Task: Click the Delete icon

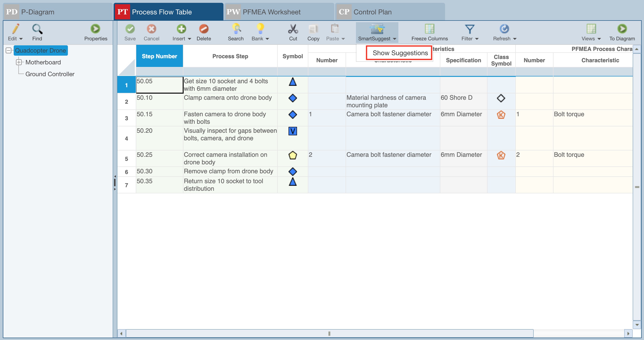Action: pyautogui.click(x=203, y=29)
